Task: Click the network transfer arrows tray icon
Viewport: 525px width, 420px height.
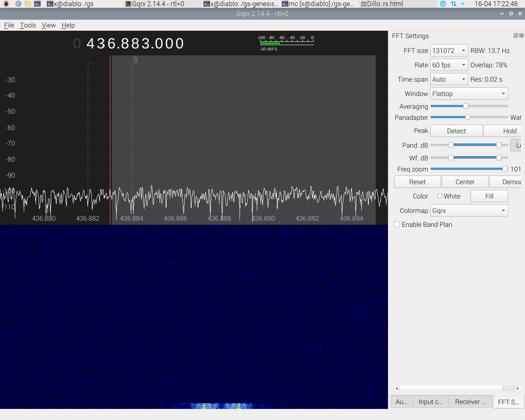Action: point(453,4)
